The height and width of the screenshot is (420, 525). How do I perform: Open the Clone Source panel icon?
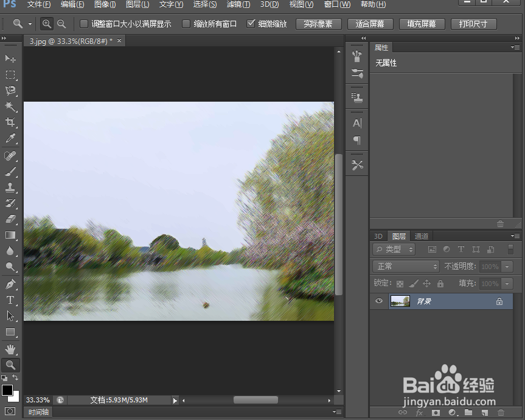tap(356, 96)
